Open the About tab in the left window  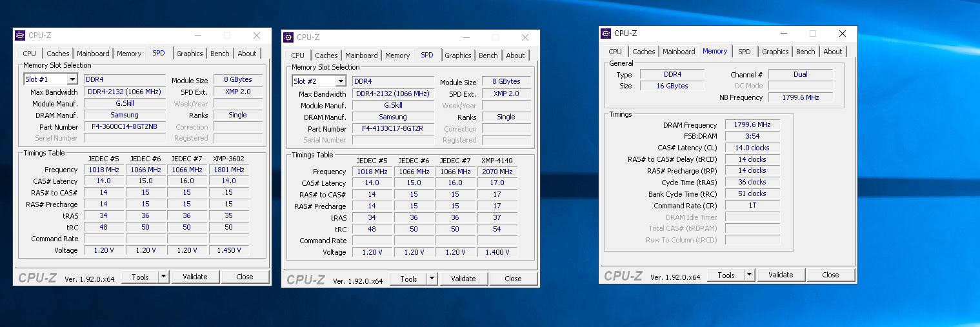(247, 54)
